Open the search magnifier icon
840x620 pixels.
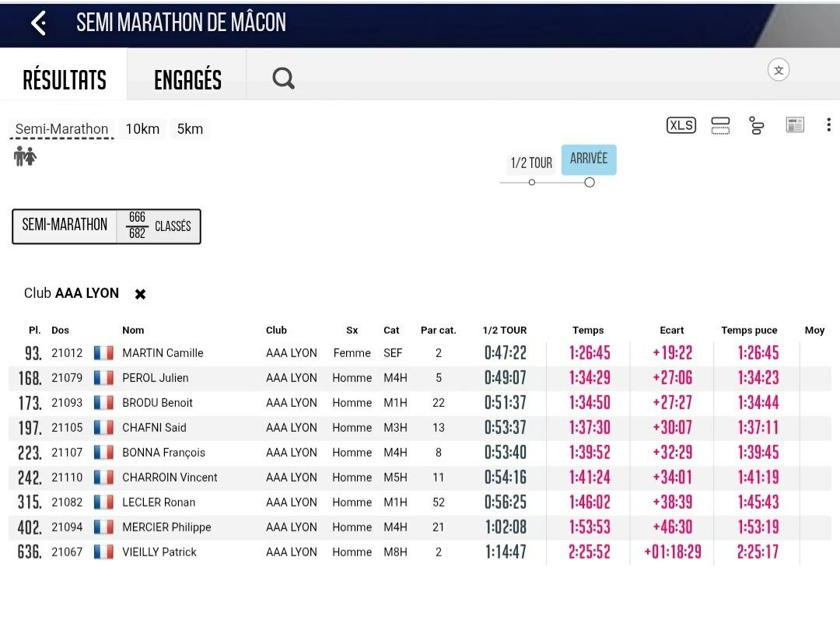point(283,79)
